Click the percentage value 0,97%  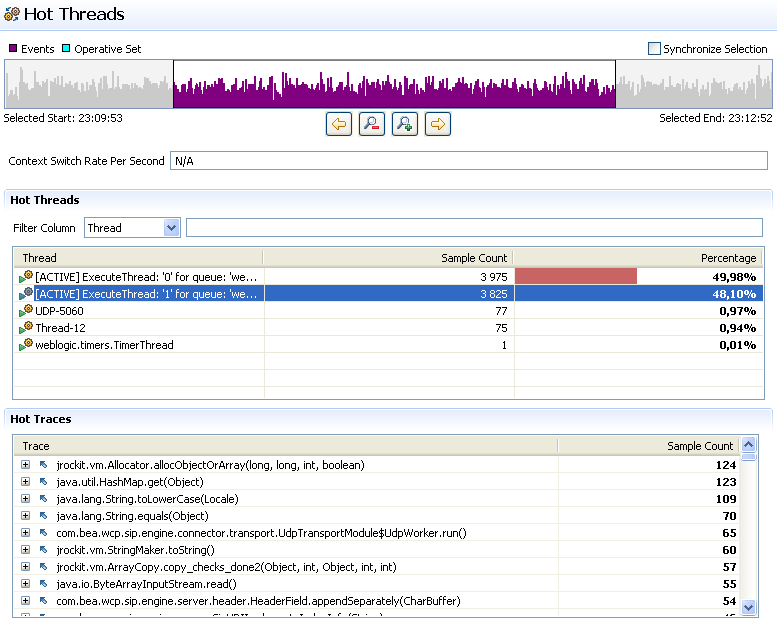737,311
